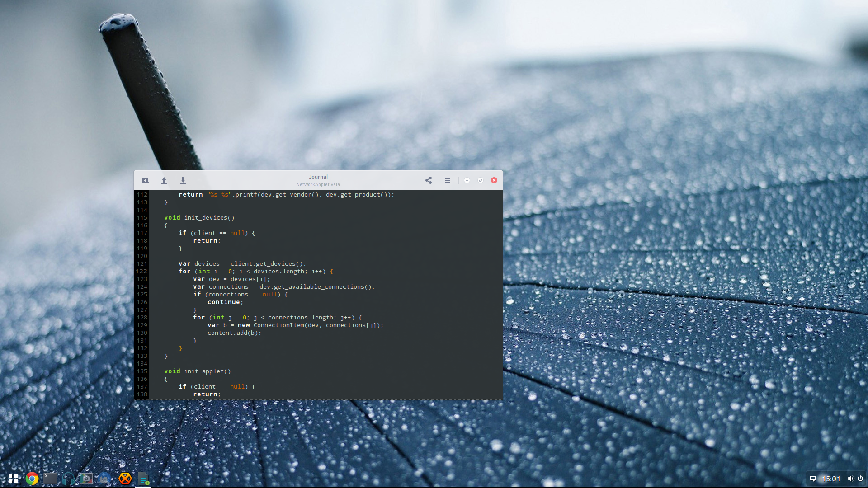Click the Journal window title text
The width and height of the screenshot is (868, 488).
click(x=318, y=177)
